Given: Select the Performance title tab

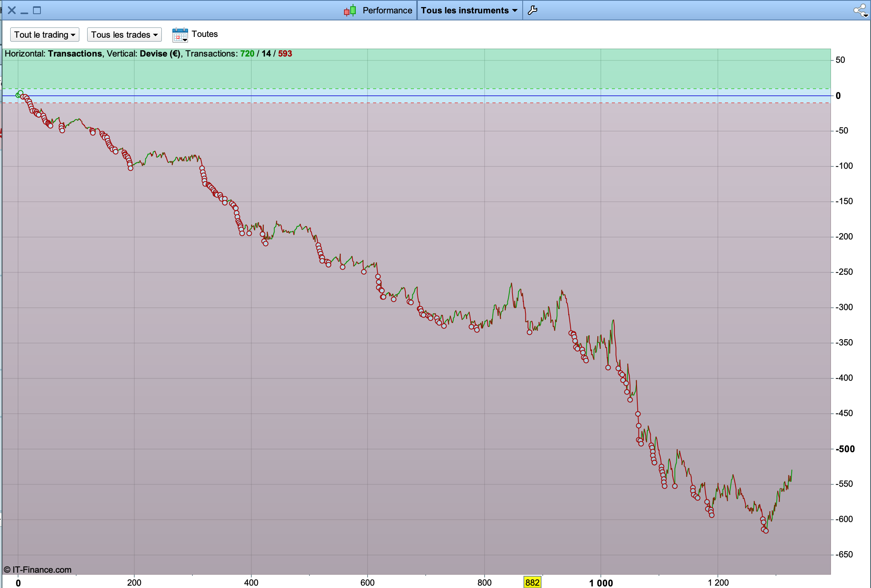Looking at the screenshot, I should click(387, 11).
